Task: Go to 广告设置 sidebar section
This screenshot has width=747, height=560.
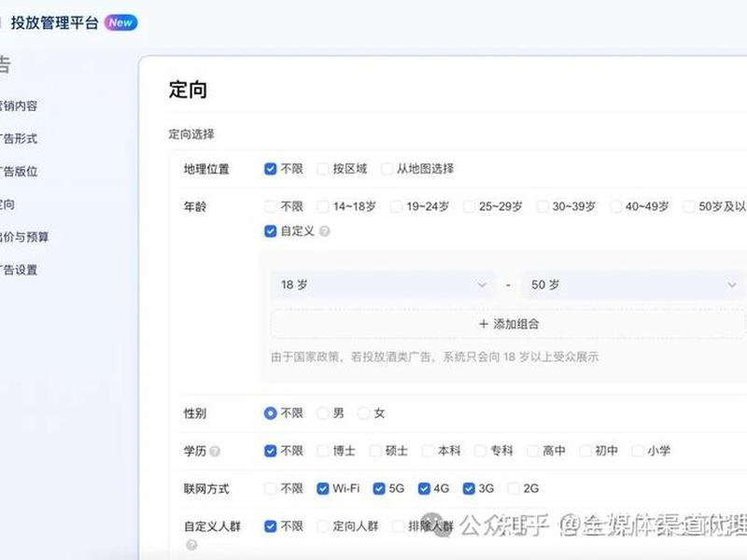Action: (x=18, y=270)
